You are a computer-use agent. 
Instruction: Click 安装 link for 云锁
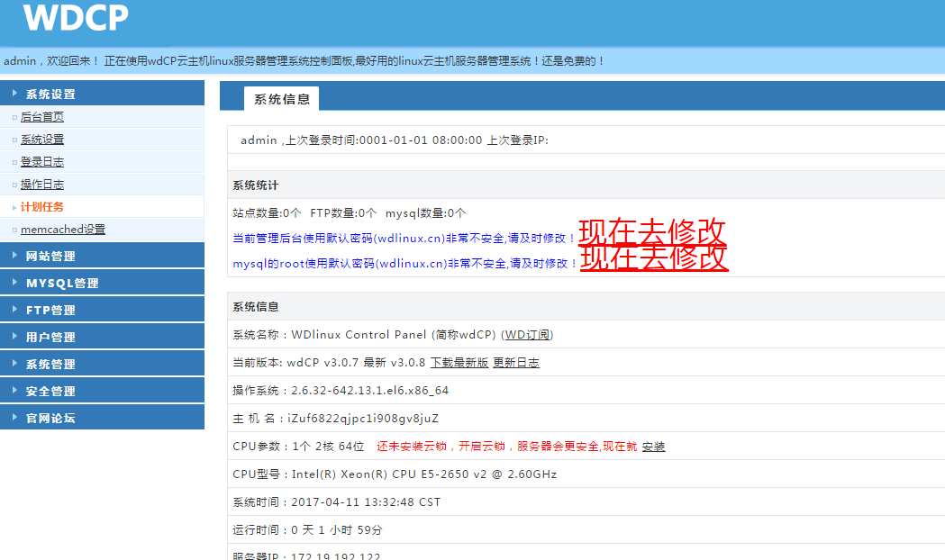click(x=653, y=447)
